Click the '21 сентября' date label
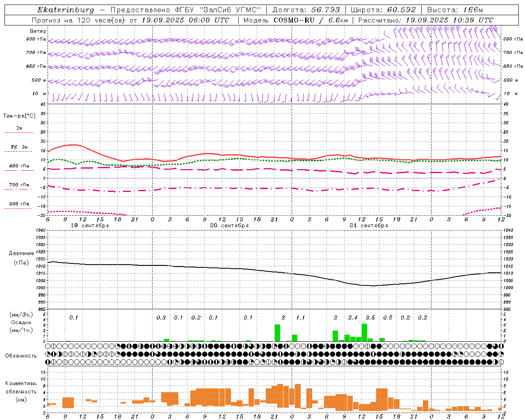The height and width of the screenshot is (420, 525). tap(369, 226)
